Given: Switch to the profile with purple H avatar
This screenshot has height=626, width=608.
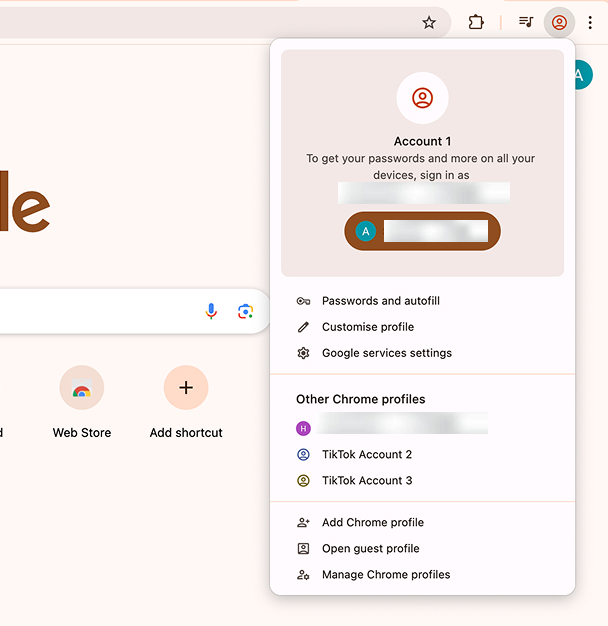Looking at the screenshot, I should click(x=390, y=428).
